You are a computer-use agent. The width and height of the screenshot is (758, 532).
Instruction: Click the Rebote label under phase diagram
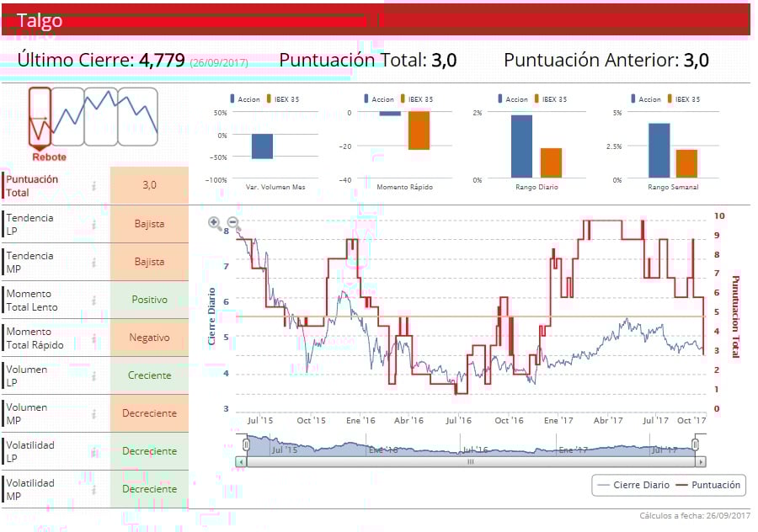tap(50, 157)
